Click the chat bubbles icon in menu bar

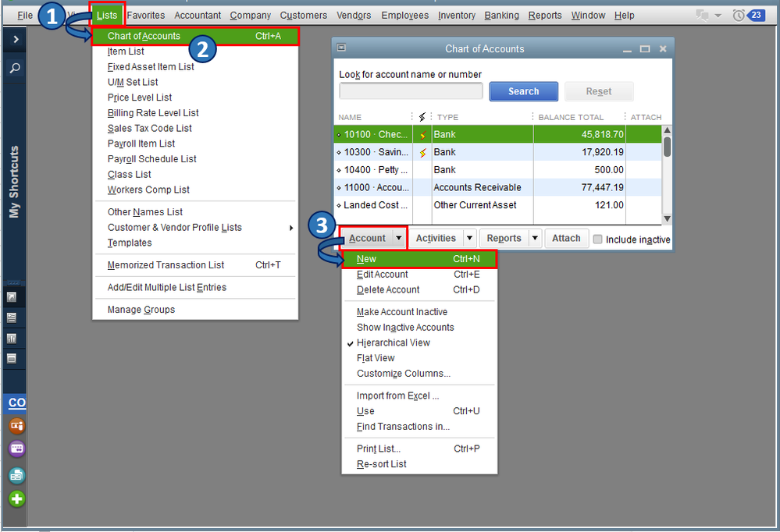tap(702, 16)
